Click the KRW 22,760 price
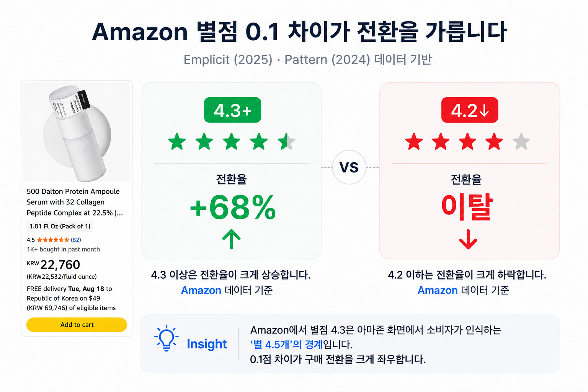Screen dimensions: 588x392 53,265
